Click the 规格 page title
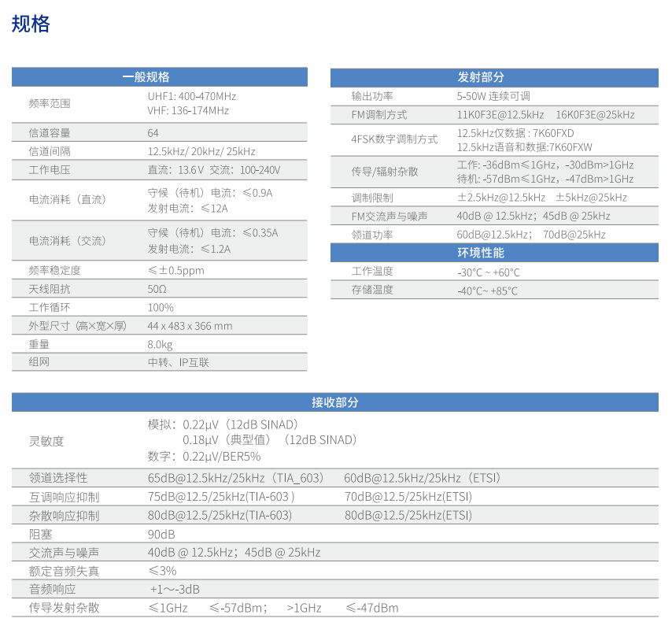The height and width of the screenshot is (622, 672). tap(31, 24)
